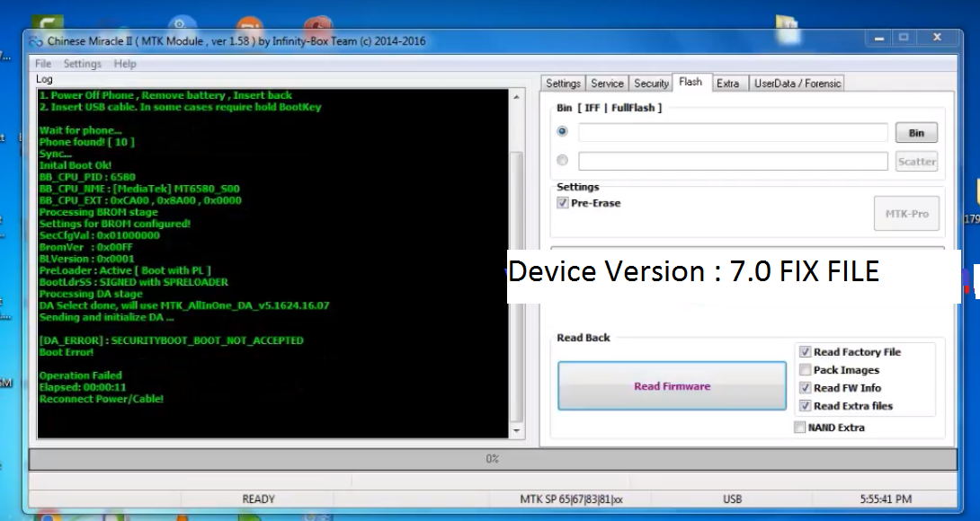980x521 pixels.
Task: Click the Scatter browse button
Action: click(x=916, y=161)
